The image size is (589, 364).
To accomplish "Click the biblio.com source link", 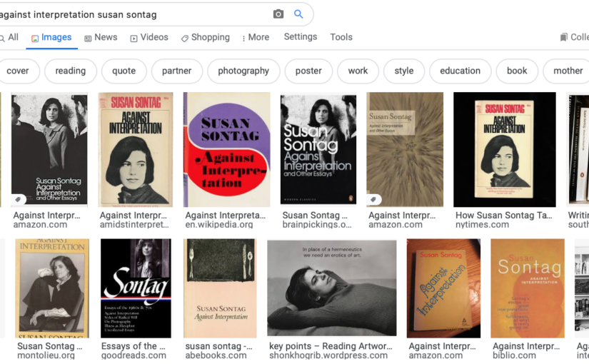I will click(514, 355).
